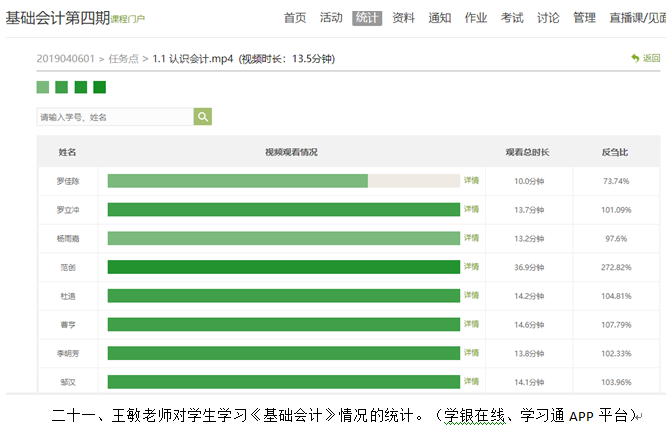
Task: Click the 返回 back arrow icon
Action: [634, 59]
